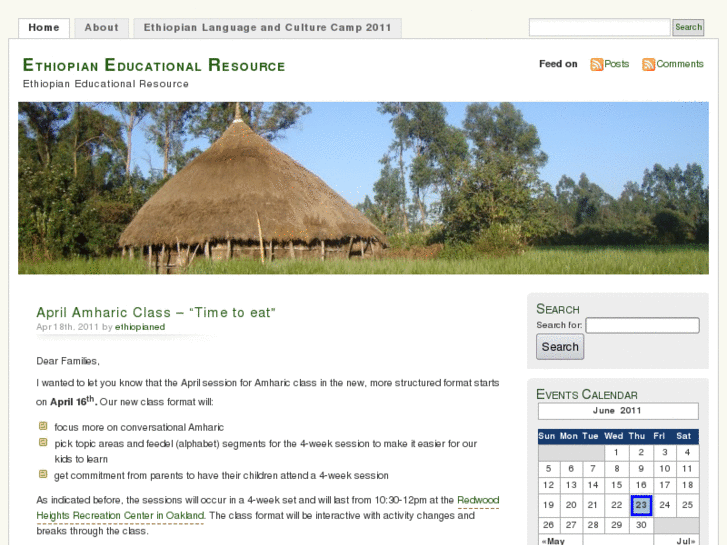Screen dimensions: 727x545
Task: Select June 1 in the calendar
Action: [616, 452]
